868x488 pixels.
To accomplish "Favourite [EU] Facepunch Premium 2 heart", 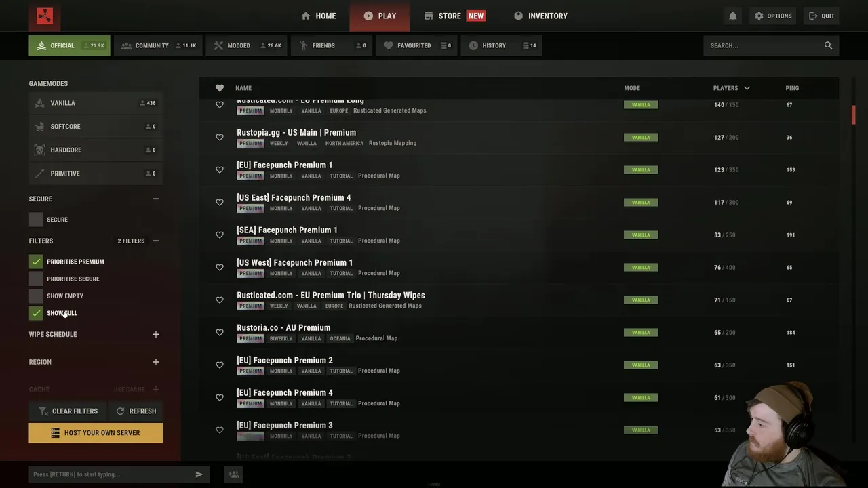I will pos(220,365).
